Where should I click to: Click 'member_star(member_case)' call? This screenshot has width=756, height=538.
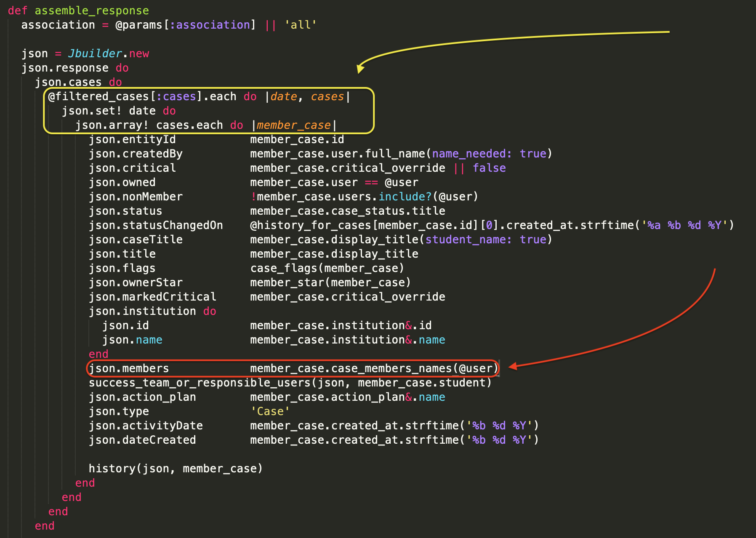[331, 282]
